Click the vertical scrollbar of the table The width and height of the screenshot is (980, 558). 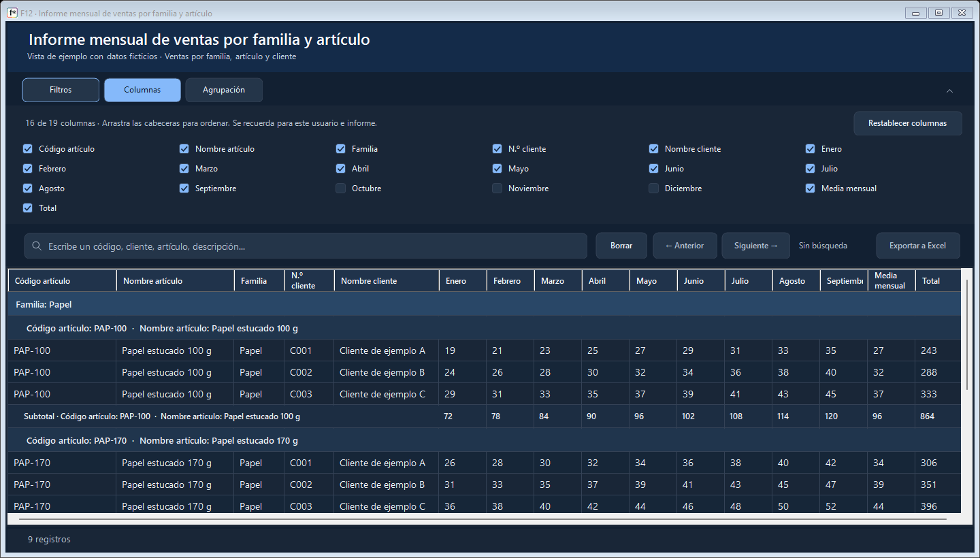coord(967,333)
